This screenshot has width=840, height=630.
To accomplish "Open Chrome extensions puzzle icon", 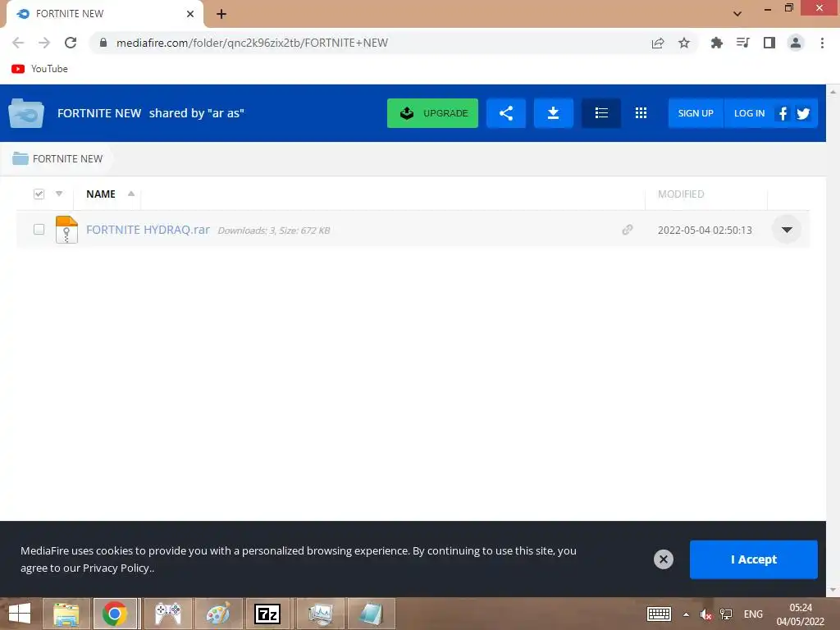I will click(x=716, y=43).
